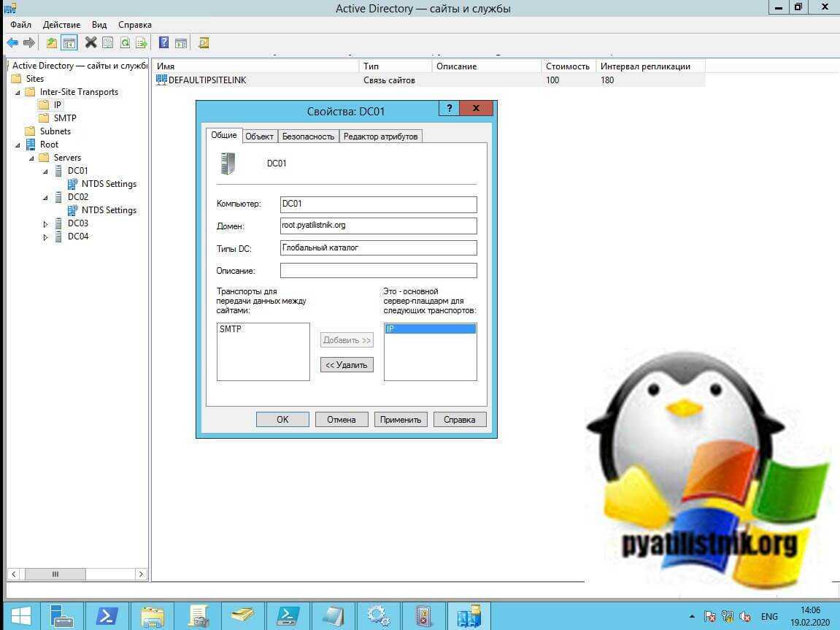Click the blue question mark Help icon
This screenshot has height=630, width=840.
163,43
